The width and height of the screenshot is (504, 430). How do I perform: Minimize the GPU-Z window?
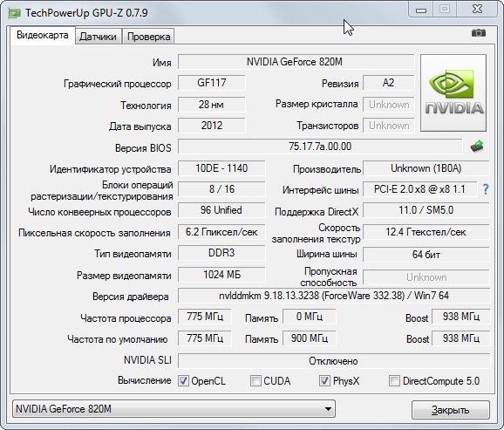(x=421, y=10)
